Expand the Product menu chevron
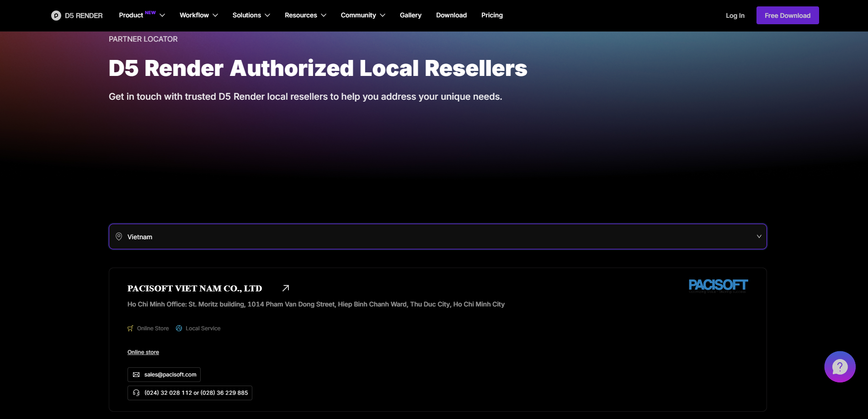868x419 pixels. click(162, 16)
